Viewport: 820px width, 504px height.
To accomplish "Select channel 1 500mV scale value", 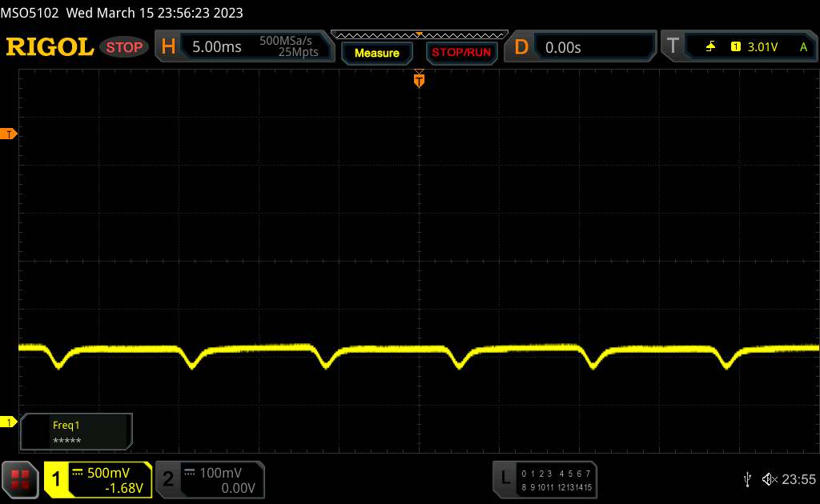I will 108,473.
